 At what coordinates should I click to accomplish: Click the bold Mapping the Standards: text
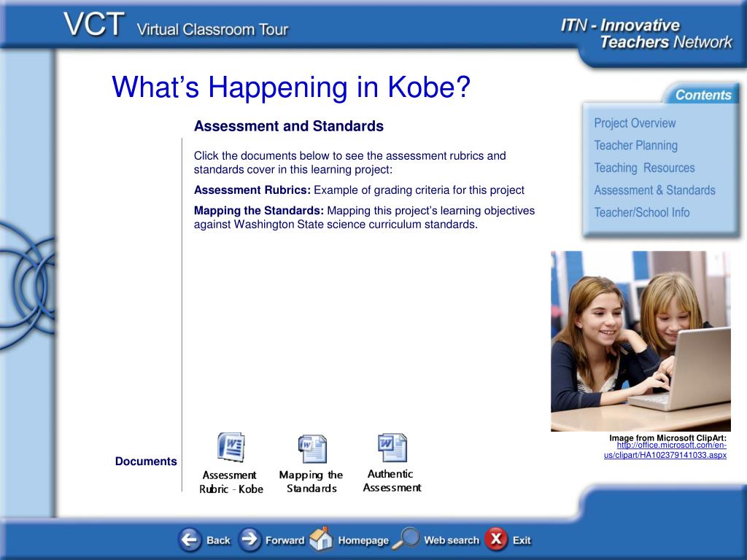(259, 211)
